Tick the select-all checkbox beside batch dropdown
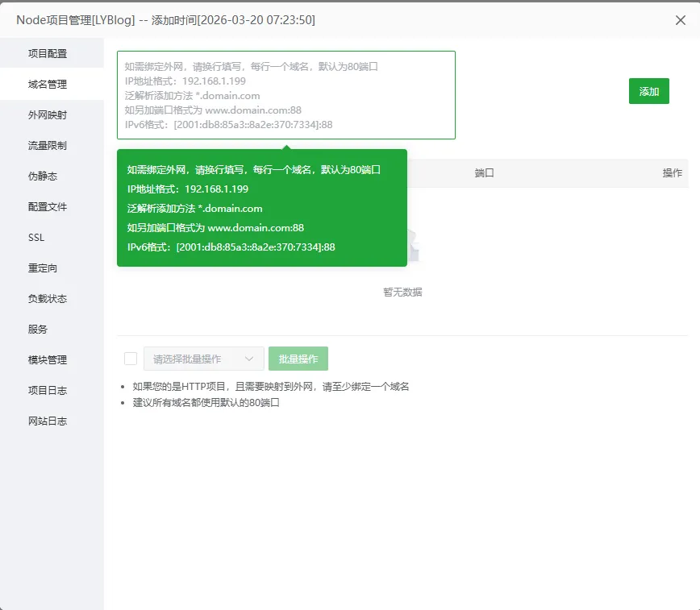 pos(131,359)
